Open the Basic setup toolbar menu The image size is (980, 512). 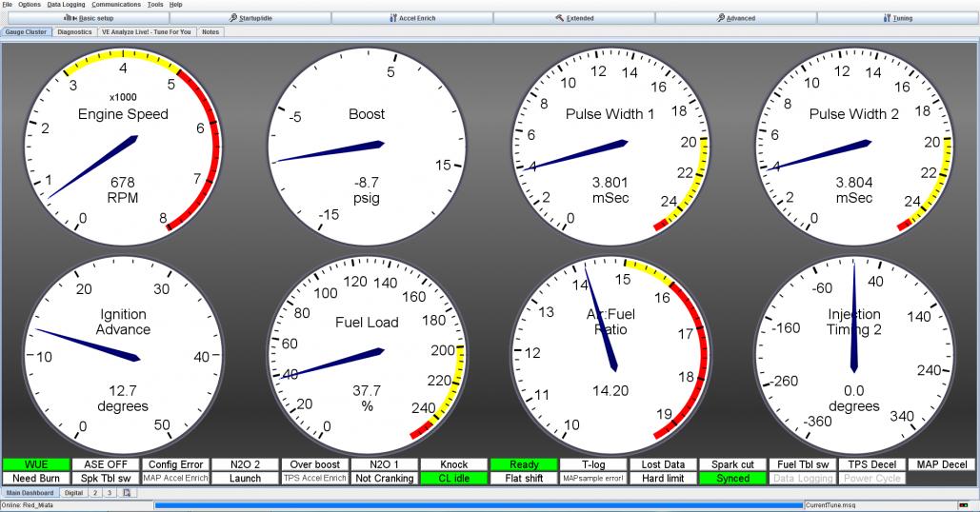(88, 18)
